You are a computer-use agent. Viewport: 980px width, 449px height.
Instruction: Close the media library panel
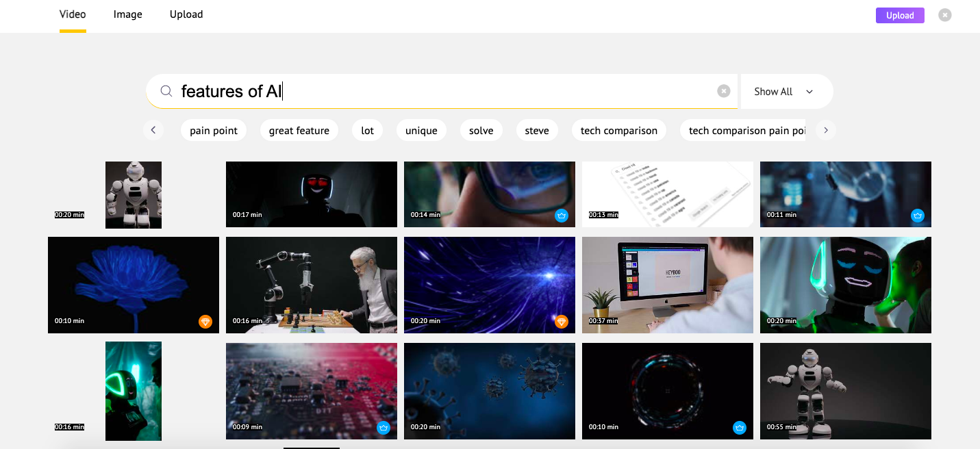pos(945,15)
